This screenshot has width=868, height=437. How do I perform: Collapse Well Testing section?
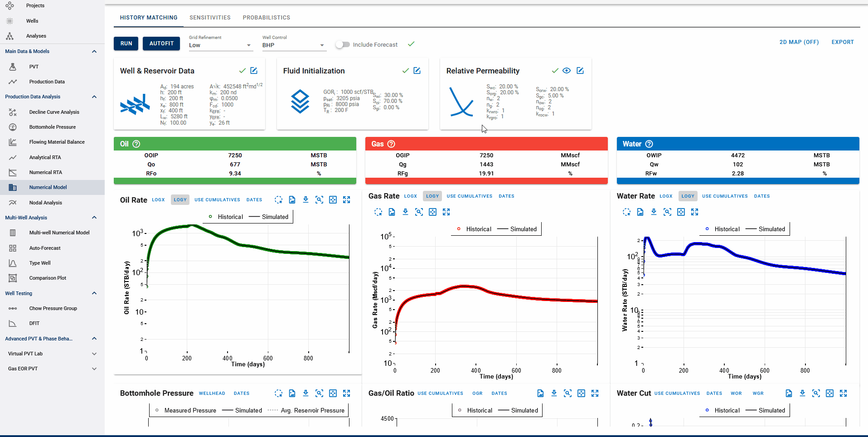click(x=94, y=293)
